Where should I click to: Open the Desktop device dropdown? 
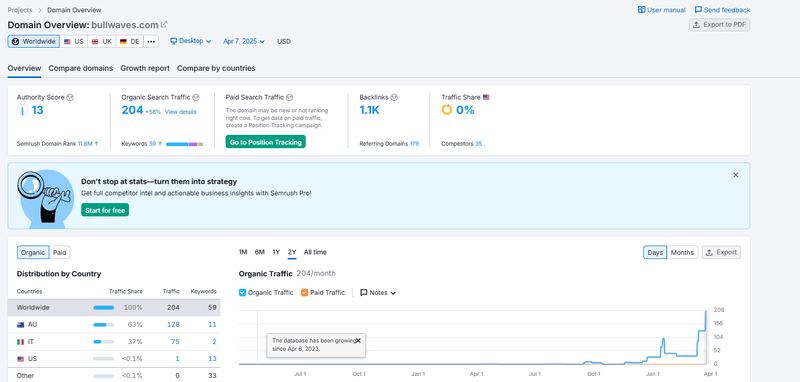[191, 41]
